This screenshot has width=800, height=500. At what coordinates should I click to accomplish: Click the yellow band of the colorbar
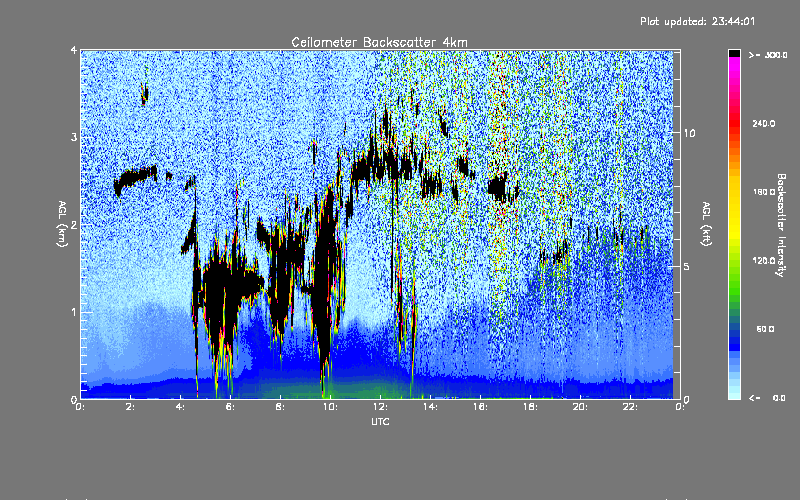[x=734, y=209]
